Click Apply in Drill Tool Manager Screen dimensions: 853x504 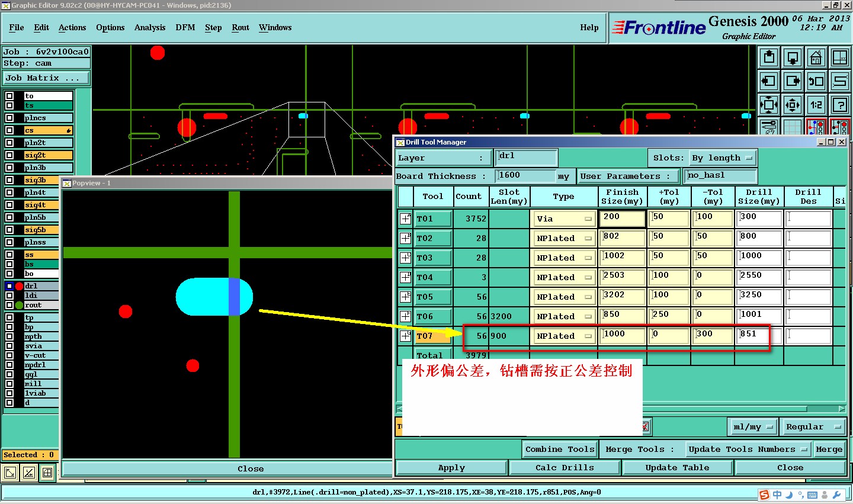(x=451, y=467)
